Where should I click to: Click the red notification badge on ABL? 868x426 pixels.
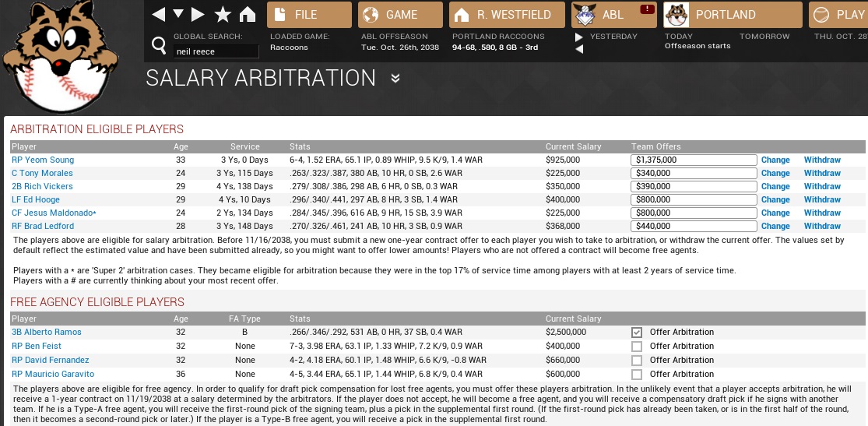point(646,9)
